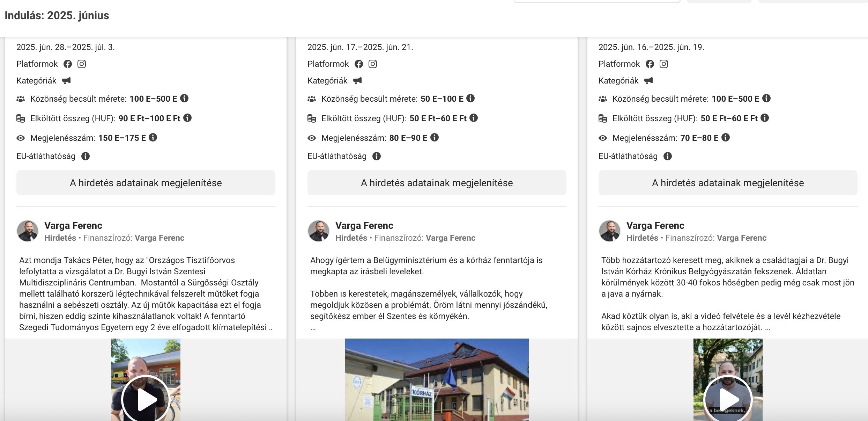Open info for spend 50 E Ft–60 E Ft, Jun 17 ad
This screenshot has width=868, height=421.
474,118
